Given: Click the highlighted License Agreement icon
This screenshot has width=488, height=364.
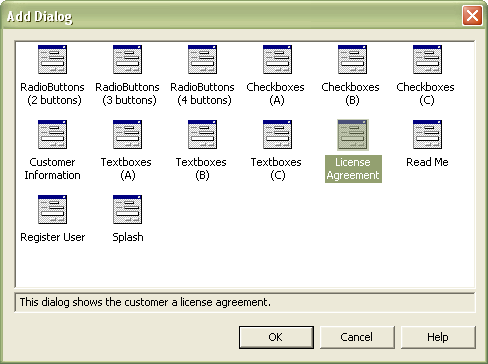Looking at the screenshot, I should pyautogui.click(x=352, y=135).
